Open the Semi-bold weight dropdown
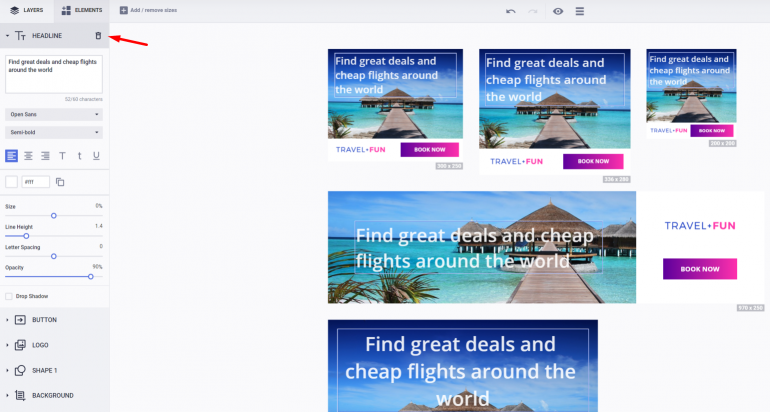 (x=54, y=132)
